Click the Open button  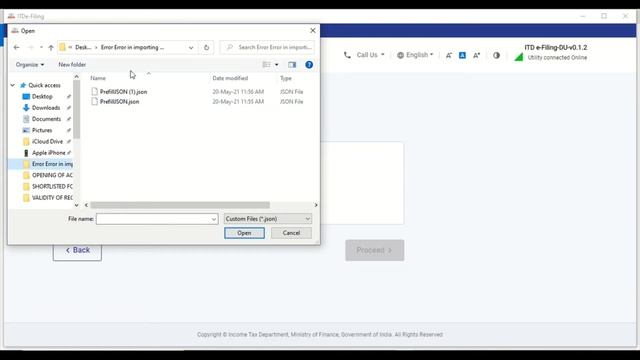tap(244, 233)
